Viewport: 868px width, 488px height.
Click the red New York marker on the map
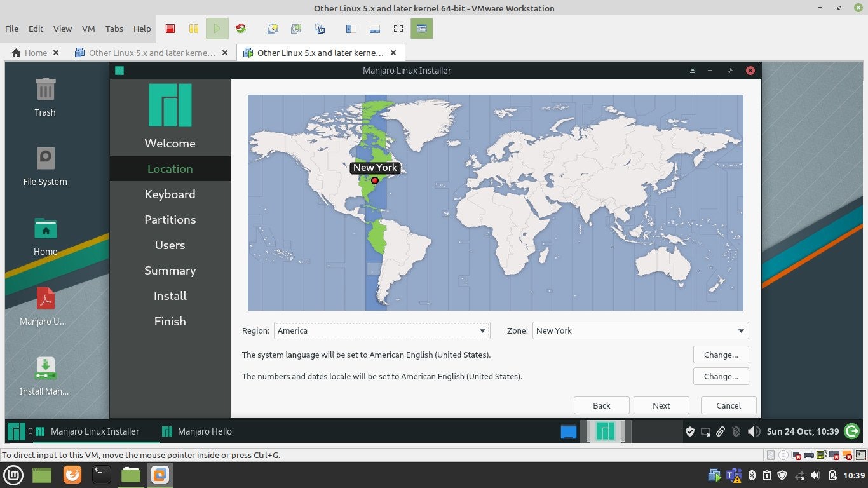click(375, 180)
